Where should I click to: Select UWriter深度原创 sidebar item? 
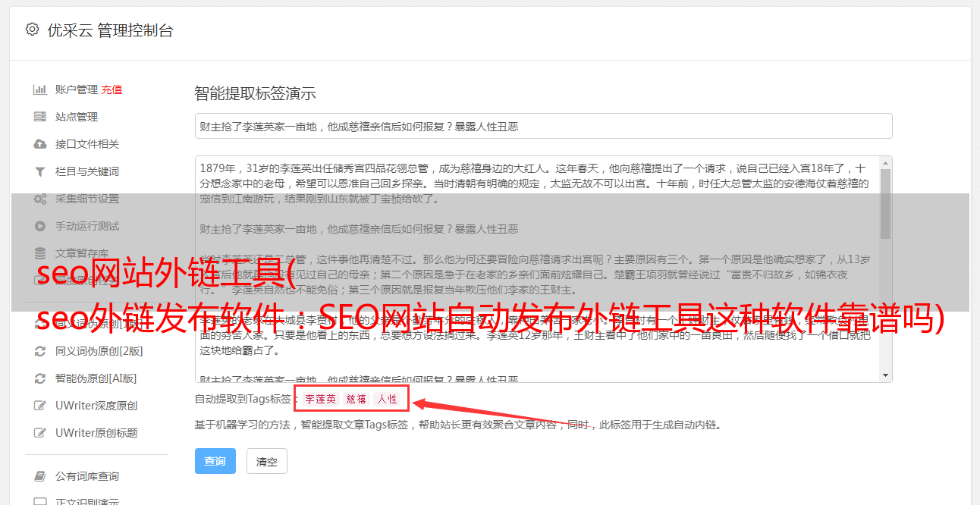96,406
